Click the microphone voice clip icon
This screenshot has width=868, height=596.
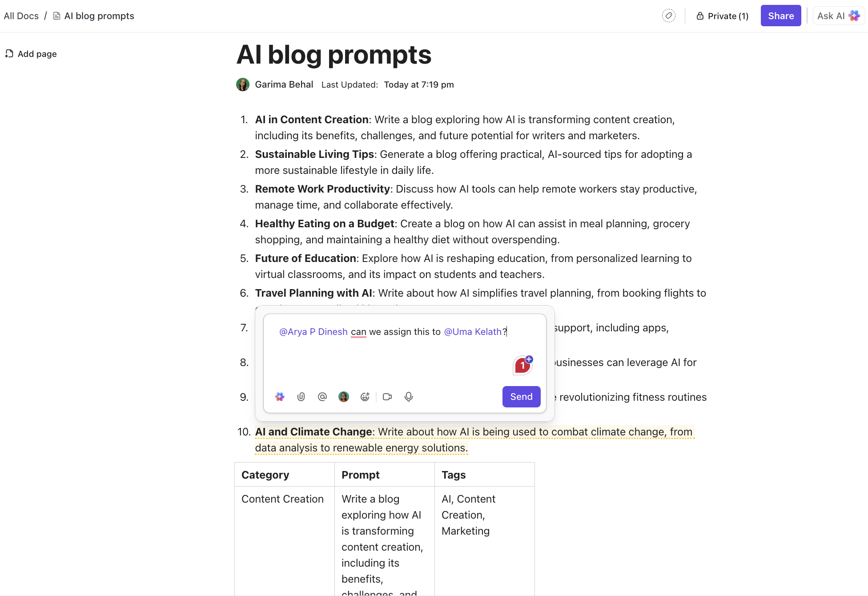(409, 397)
